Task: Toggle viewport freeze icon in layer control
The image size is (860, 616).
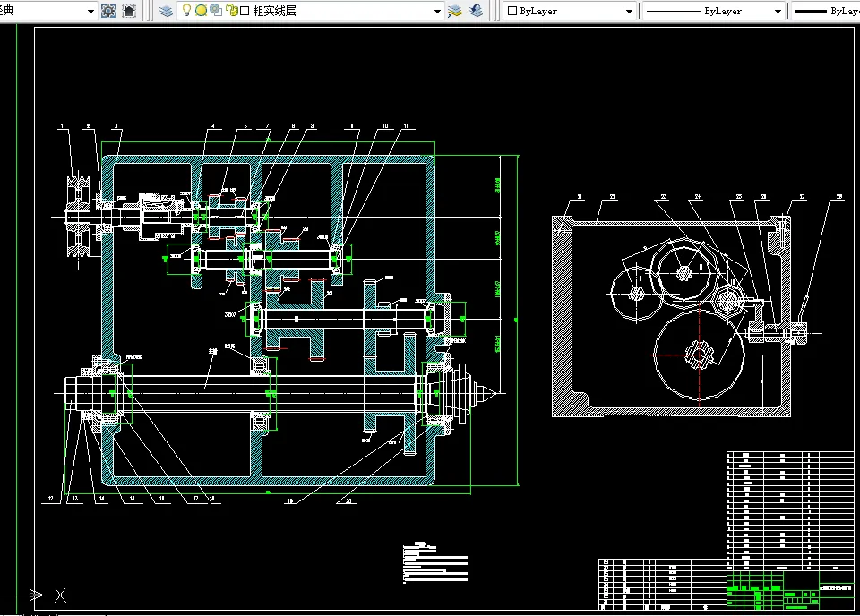Action: [x=216, y=11]
